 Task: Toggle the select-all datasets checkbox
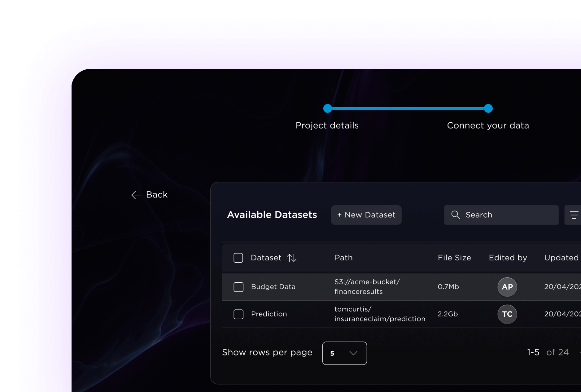[x=238, y=258]
